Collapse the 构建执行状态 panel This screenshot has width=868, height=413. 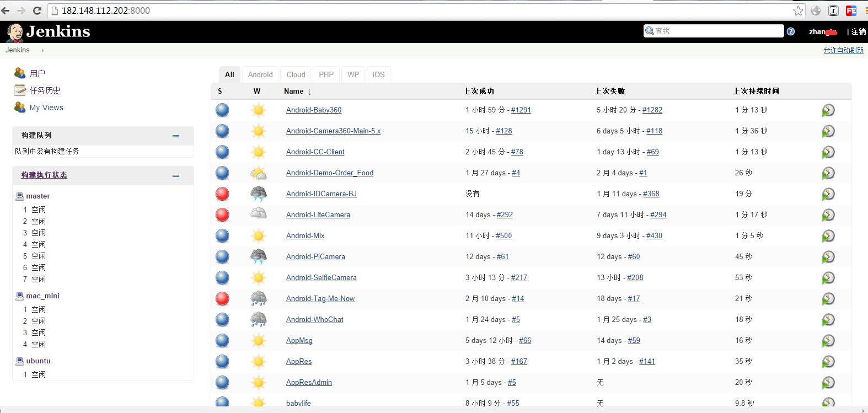(x=176, y=175)
